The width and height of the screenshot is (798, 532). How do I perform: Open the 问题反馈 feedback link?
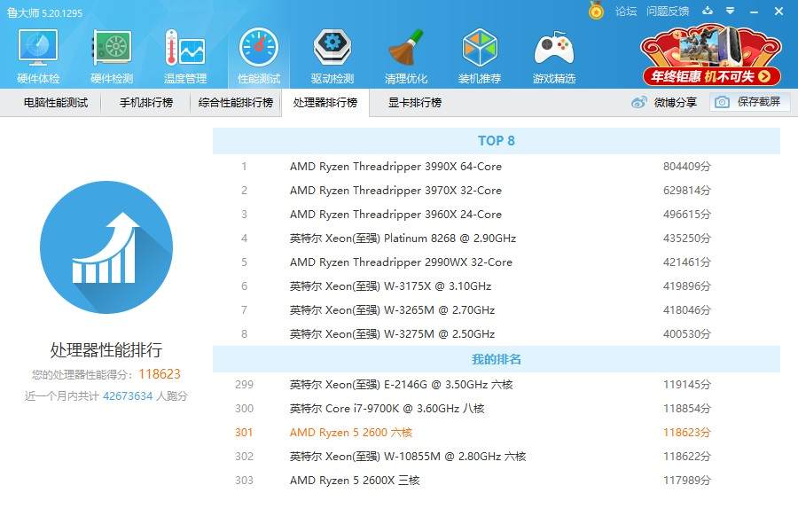tap(668, 11)
